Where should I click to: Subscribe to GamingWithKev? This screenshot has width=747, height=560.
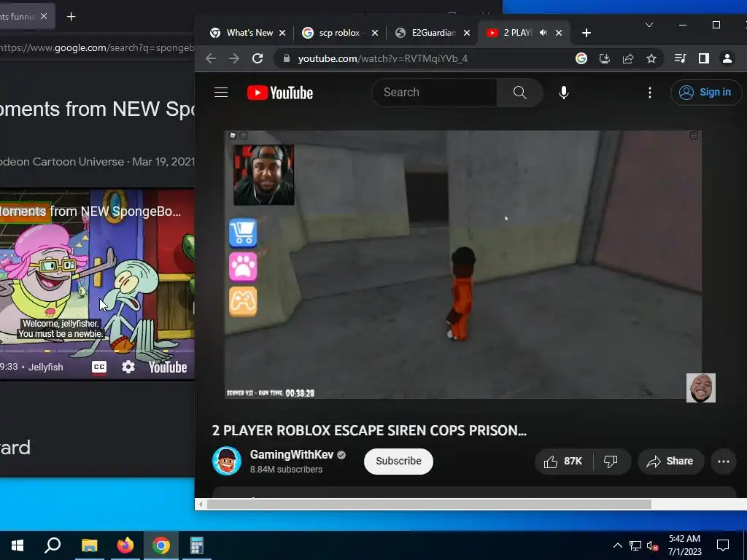click(398, 461)
